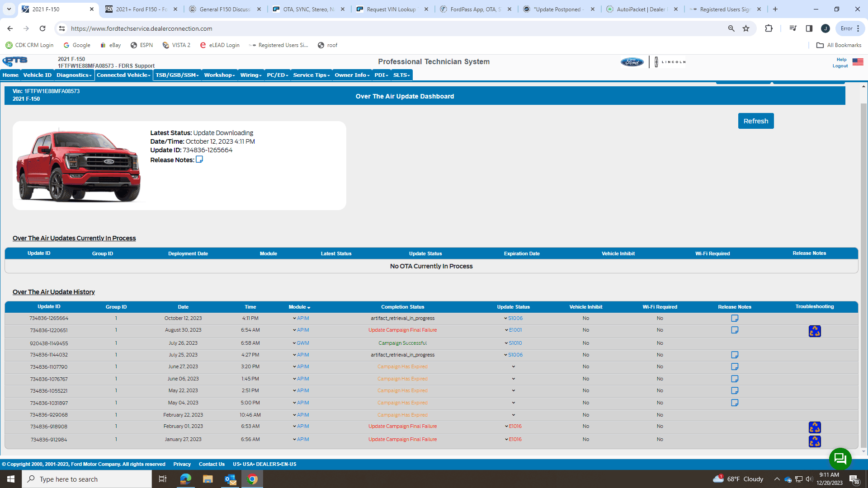This screenshot has width=868, height=488.
Task: Click the US flag language icon
Action: [858, 62]
